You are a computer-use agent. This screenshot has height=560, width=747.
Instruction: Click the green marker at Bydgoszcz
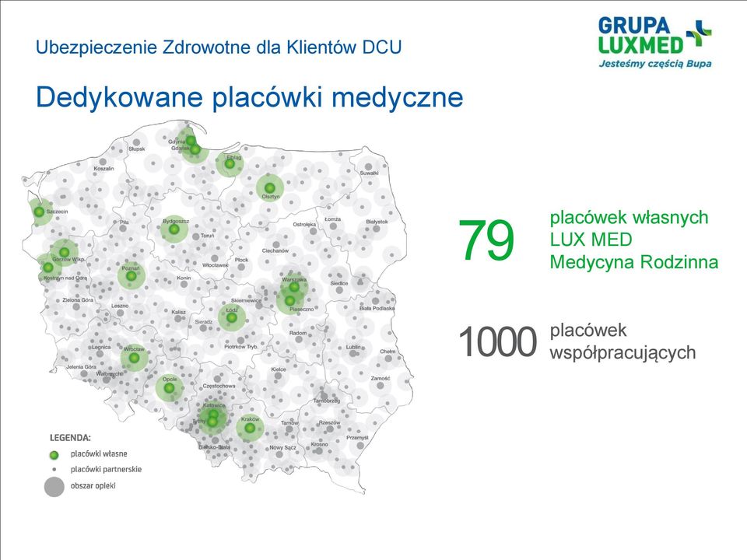174,229
